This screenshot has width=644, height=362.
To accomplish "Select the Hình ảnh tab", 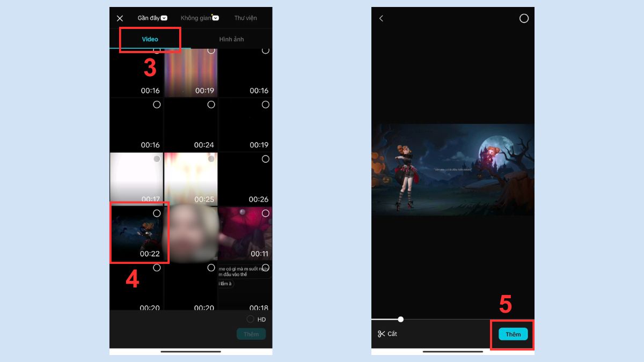I will point(231,39).
